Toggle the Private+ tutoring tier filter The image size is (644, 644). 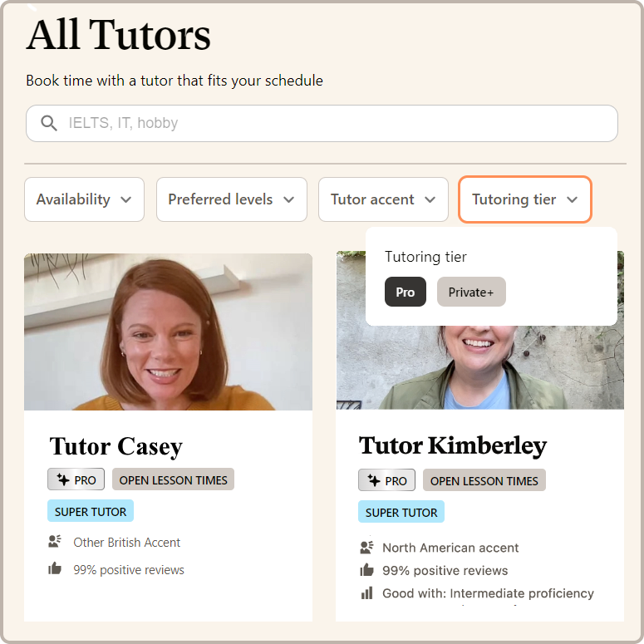pyautogui.click(x=471, y=292)
